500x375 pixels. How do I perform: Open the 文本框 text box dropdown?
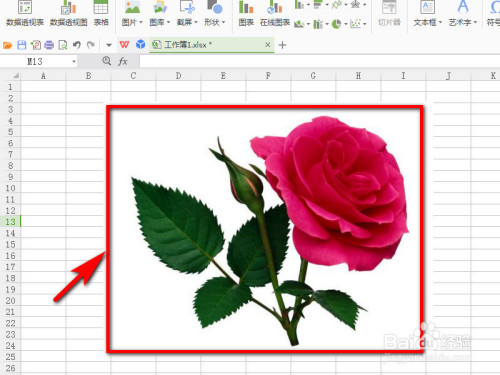coord(440,22)
